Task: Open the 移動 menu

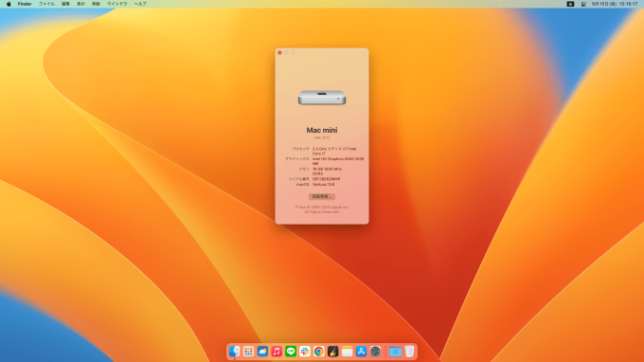Action: click(96, 4)
